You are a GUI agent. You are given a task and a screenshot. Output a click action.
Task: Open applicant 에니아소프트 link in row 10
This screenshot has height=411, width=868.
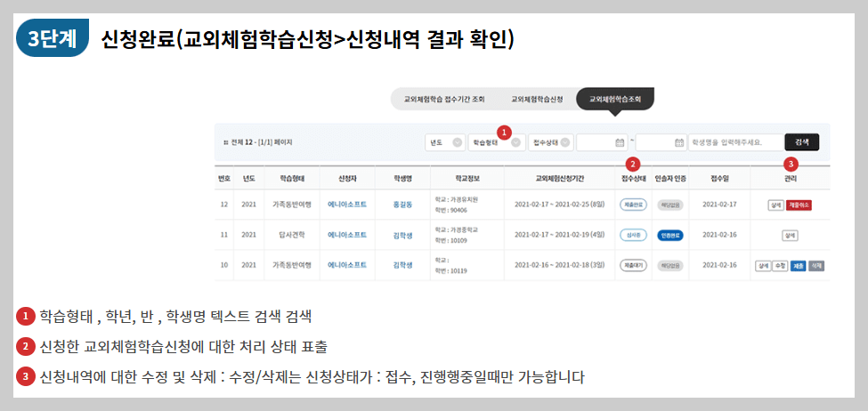[347, 265]
